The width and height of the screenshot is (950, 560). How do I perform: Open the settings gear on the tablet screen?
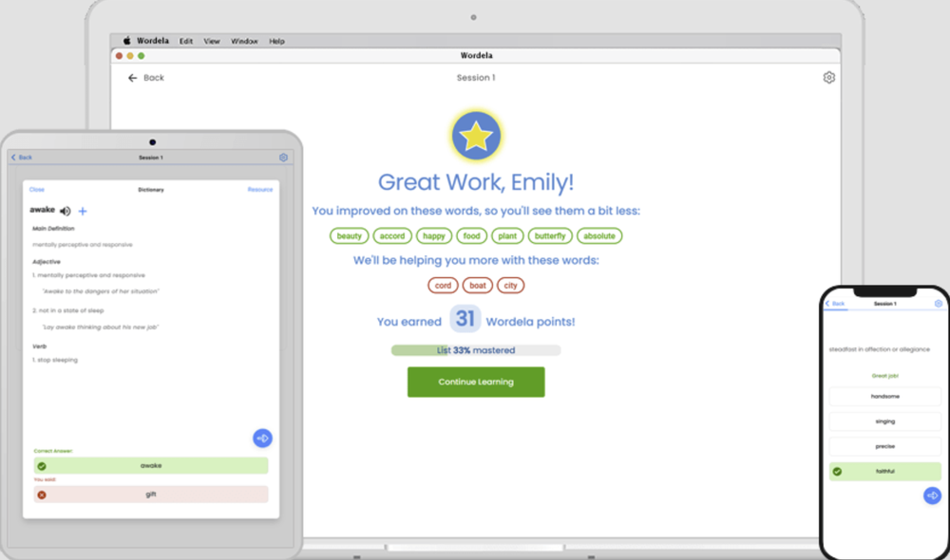pos(282,158)
